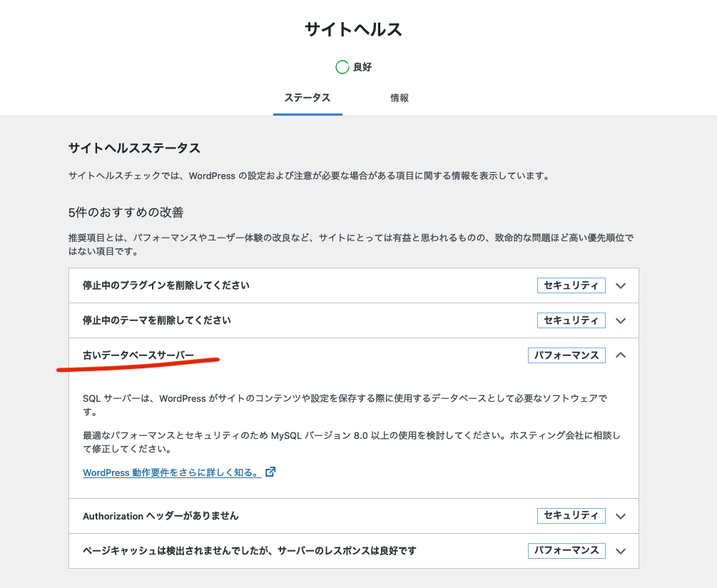Expand the ページキャッシュ row chevron
This screenshot has height=588, width=717.
click(x=621, y=551)
